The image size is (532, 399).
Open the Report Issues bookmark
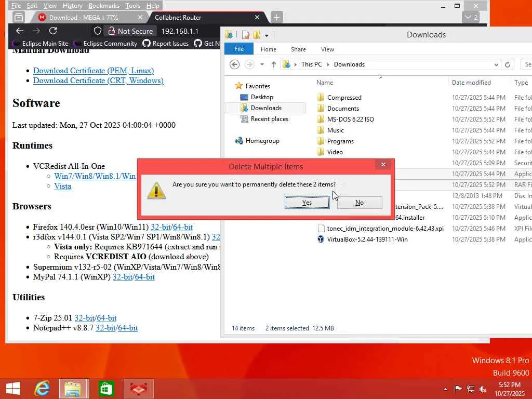click(166, 44)
